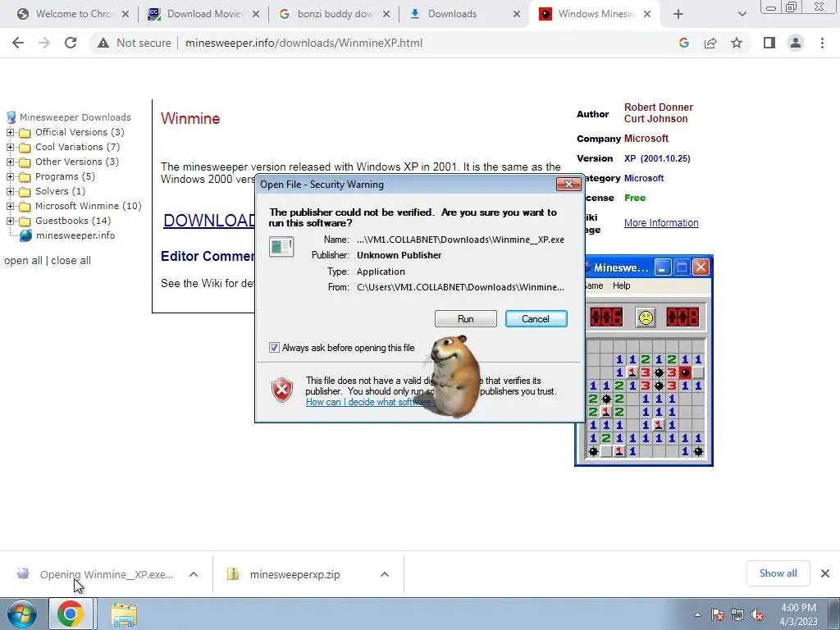
Task: Click the open all link
Action: (23, 260)
